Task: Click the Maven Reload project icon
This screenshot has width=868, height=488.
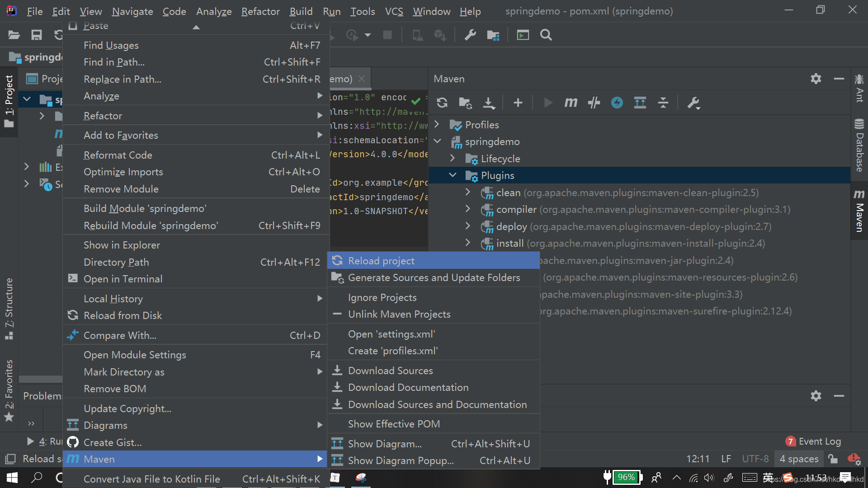Action: tap(441, 103)
